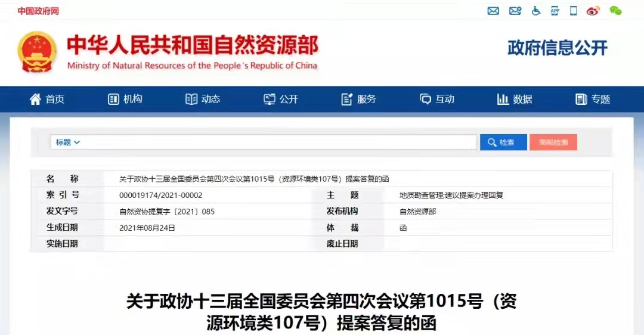Click the 实施日期 field label
This screenshot has height=335, width=644.
coord(62,244)
